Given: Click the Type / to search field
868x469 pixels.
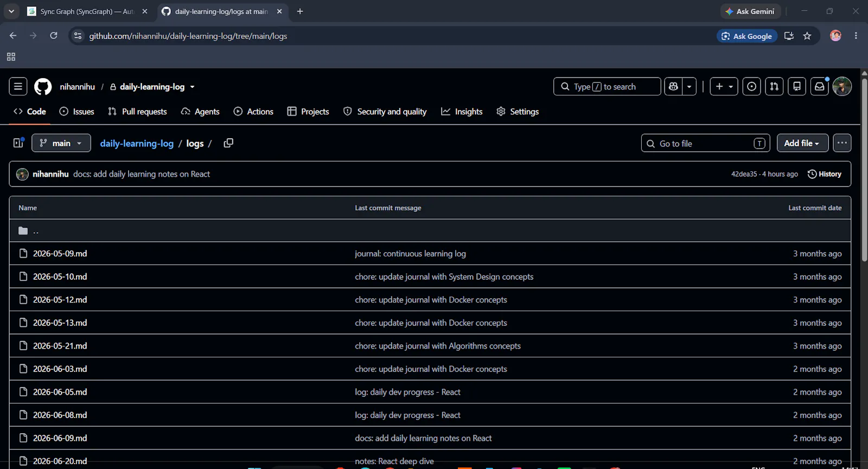Looking at the screenshot, I should [x=607, y=86].
